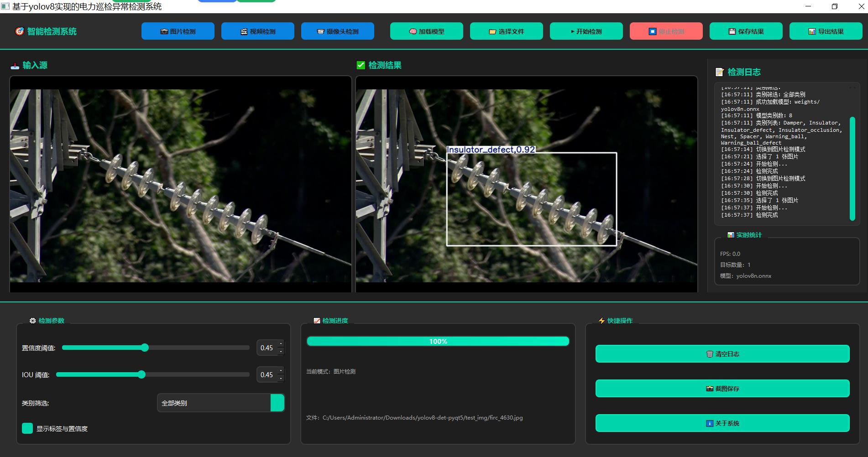Decrease the IOU 阈值 value with down arrow

[281, 379]
